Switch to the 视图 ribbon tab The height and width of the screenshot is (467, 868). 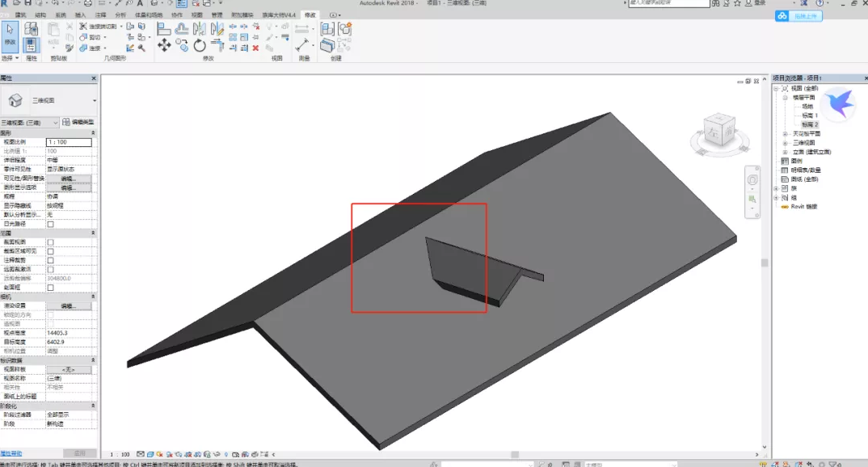196,15
